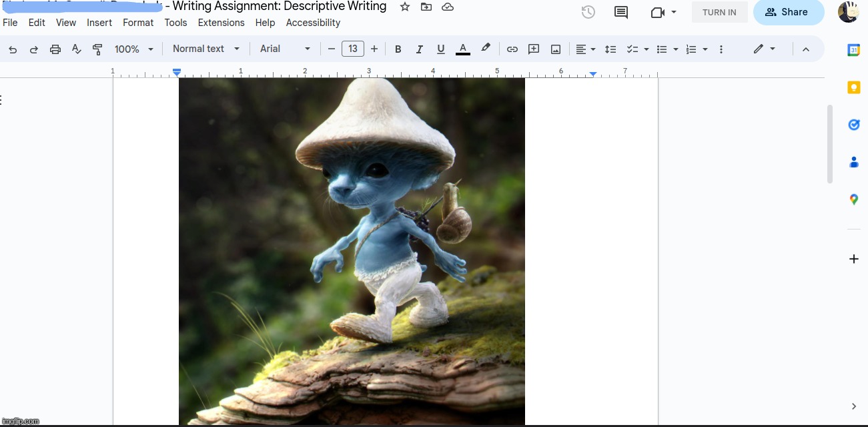This screenshot has width=868, height=427.
Task: Print the document with printer icon
Action: click(55, 49)
